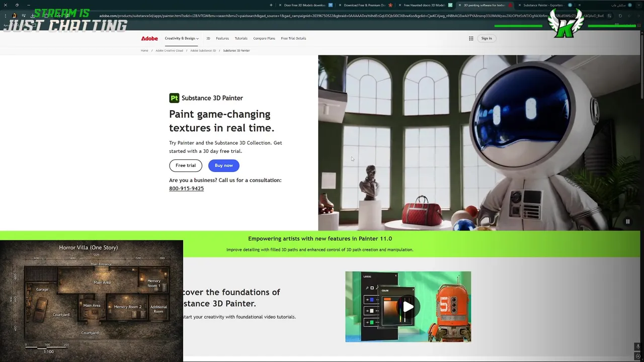The height and width of the screenshot is (362, 644).
Task: Close the 3D painting software tab
Action: (x=460, y=5)
